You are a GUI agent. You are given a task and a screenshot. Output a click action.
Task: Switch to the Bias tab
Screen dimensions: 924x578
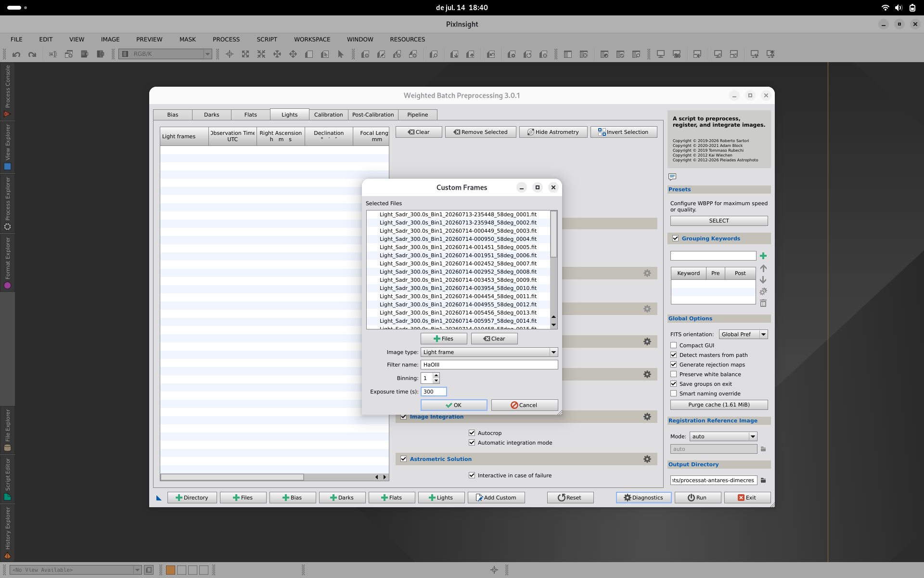tap(173, 115)
